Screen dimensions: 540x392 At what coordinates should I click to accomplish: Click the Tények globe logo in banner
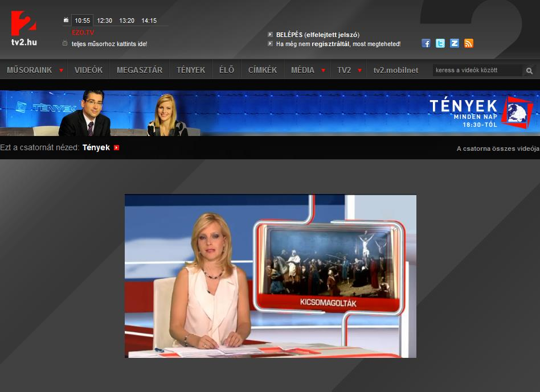517,113
